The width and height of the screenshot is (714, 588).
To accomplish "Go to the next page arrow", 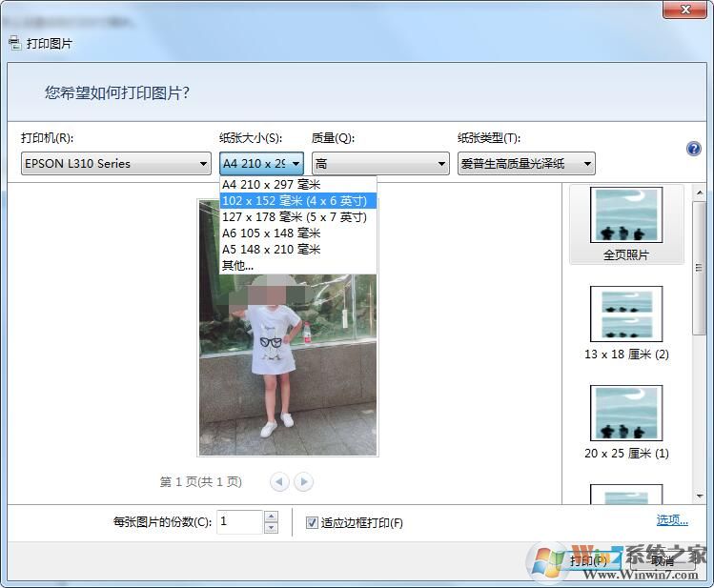I will (x=303, y=482).
